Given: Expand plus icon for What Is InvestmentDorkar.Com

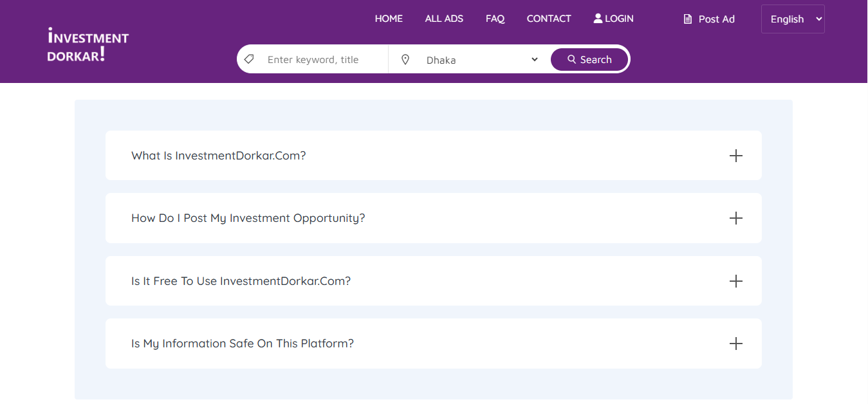Looking at the screenshot, I should [735, 156].
